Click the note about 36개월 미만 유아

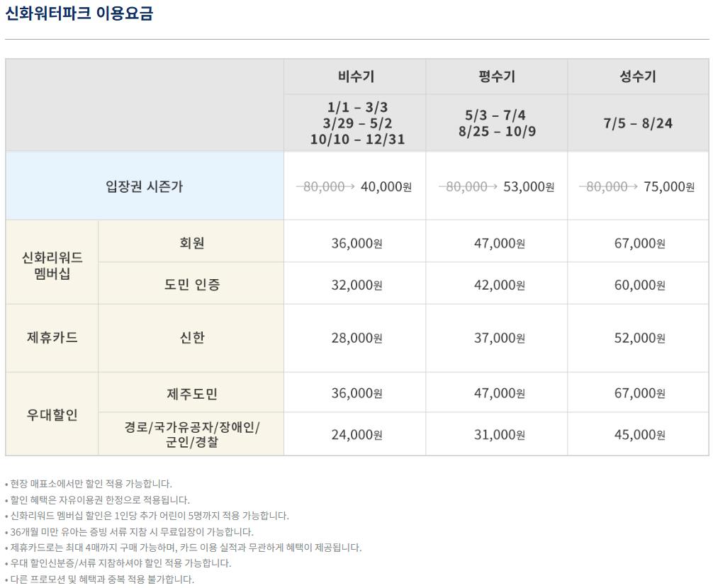pyautogui.click(x=129, y=531)
